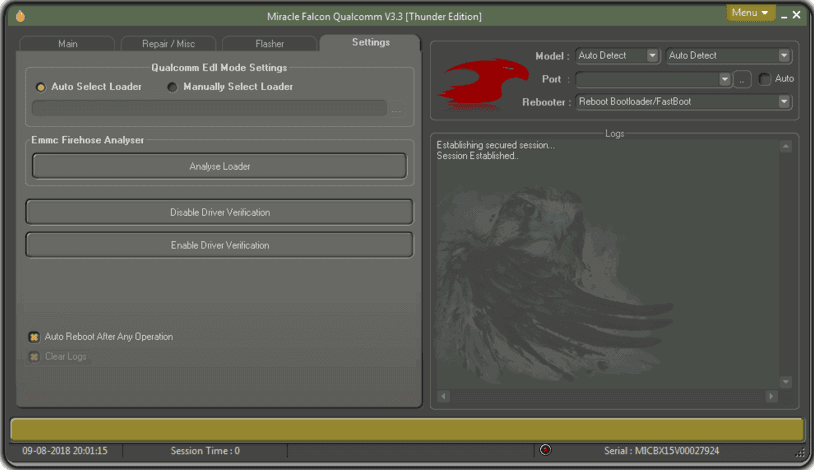The width and height of the screenshot is (814, 470).
Task: Open the Rebooter dropdown
Action: 784,102
